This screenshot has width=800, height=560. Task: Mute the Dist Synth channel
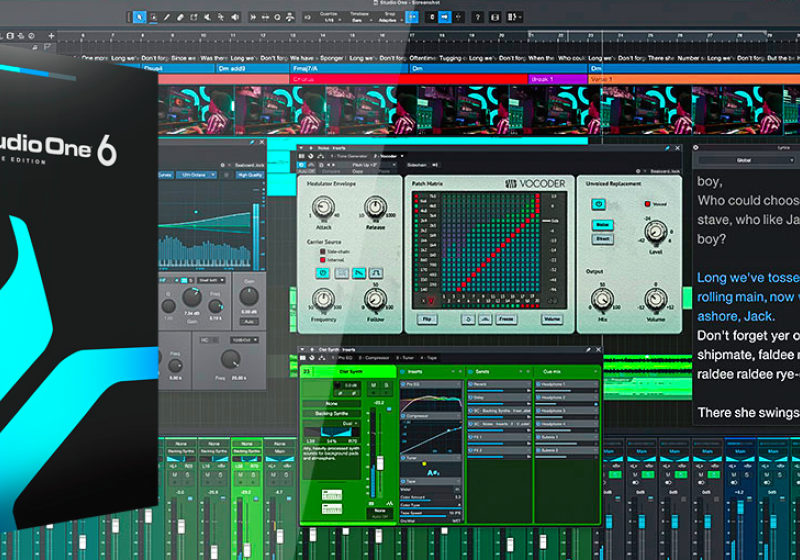pyautogui.click(x=374, y=386)
